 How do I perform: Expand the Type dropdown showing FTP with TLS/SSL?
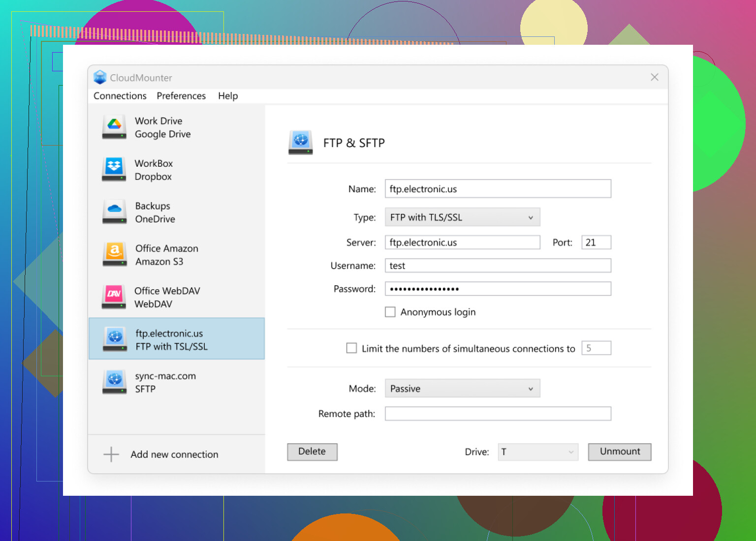462,217
